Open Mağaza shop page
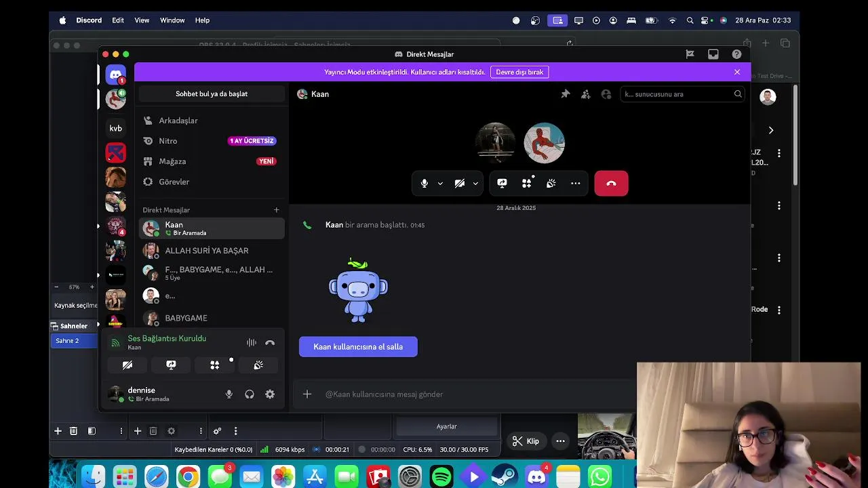The height and width of the screenshot is (488, 868). tap(212, 161)
